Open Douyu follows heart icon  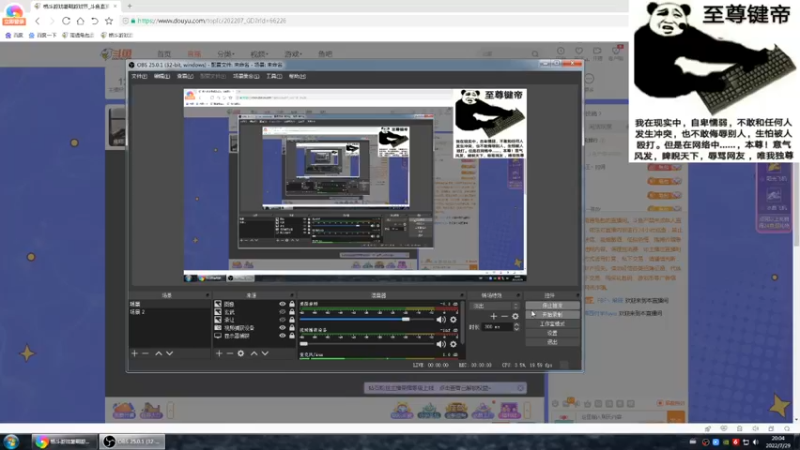579,51
